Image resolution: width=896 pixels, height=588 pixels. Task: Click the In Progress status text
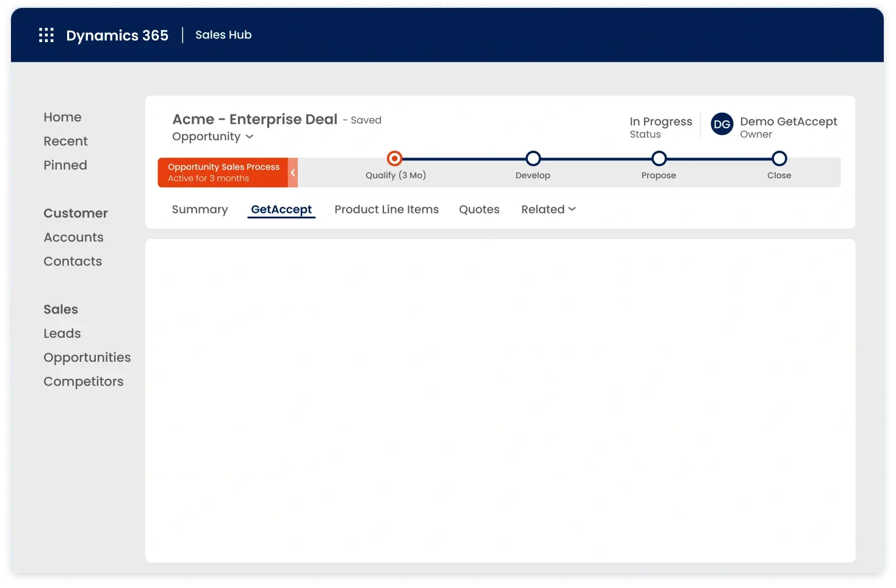[x=661, y=121]
